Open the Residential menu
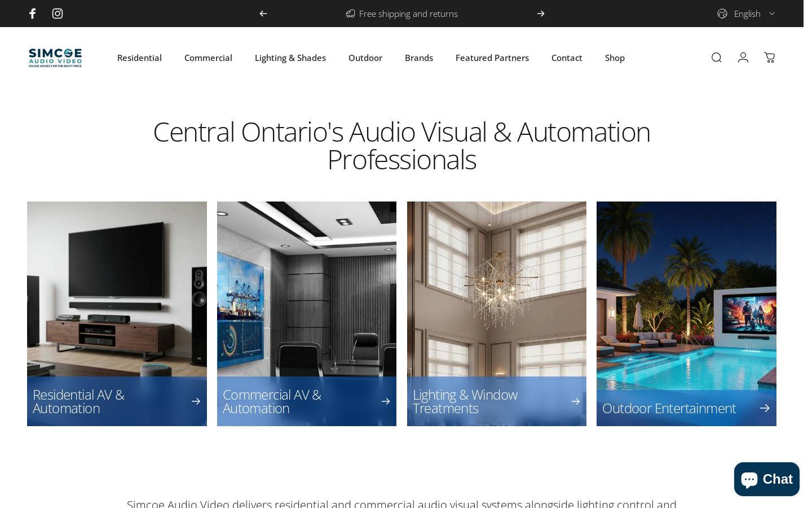This screenshot has height=508, width=812. click(x=139, y=58)
